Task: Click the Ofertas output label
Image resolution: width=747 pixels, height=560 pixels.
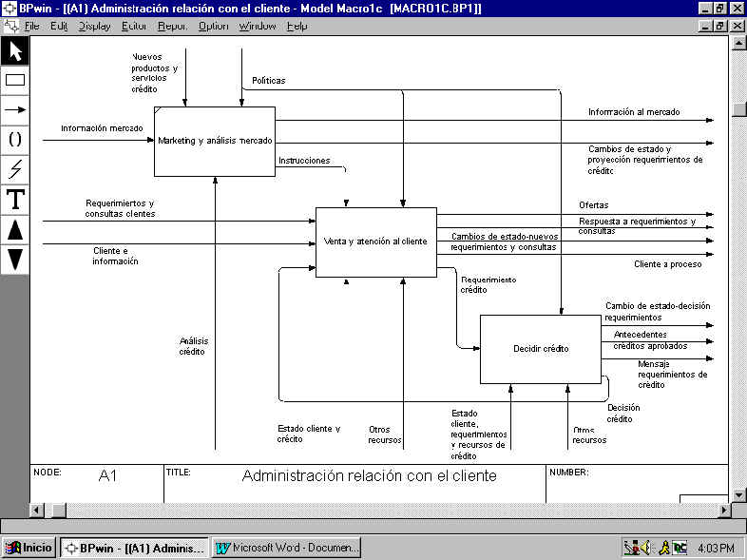Action: (x=594, y=205)
